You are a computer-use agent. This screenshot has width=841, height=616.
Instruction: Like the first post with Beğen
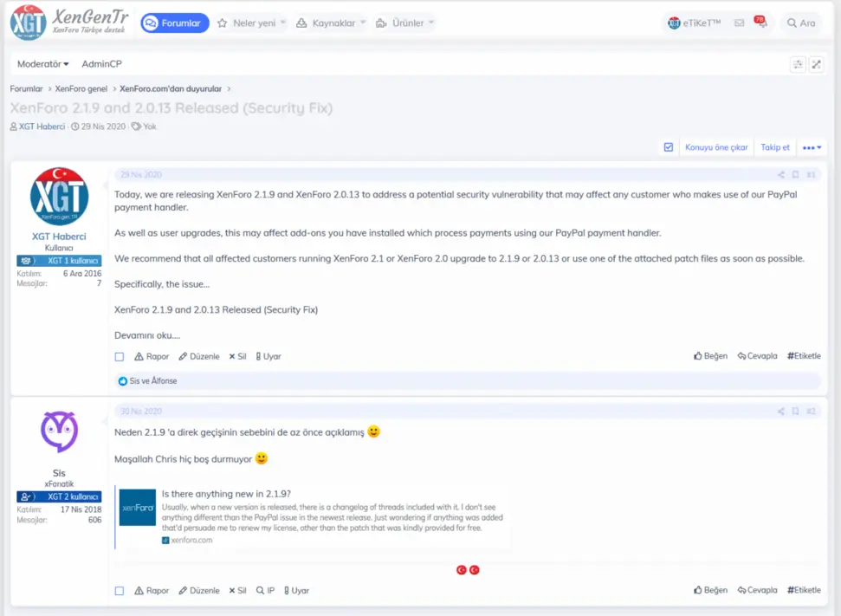[710, 356]
